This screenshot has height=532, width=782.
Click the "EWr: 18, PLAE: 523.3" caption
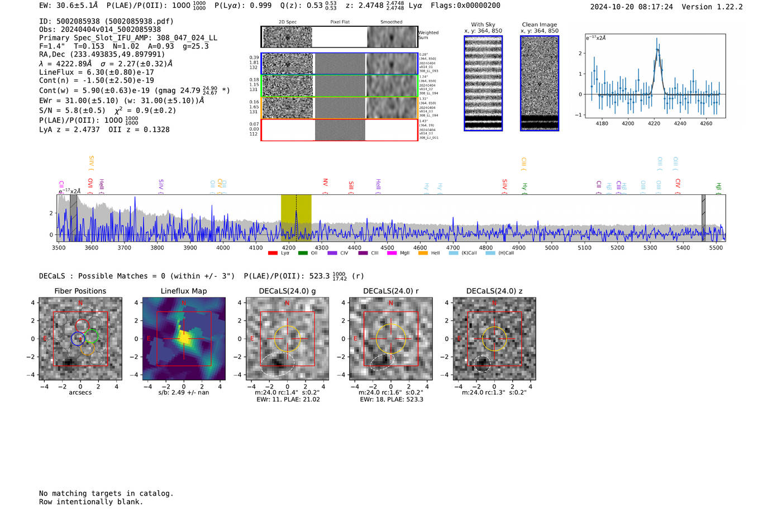tap(392, 400)
